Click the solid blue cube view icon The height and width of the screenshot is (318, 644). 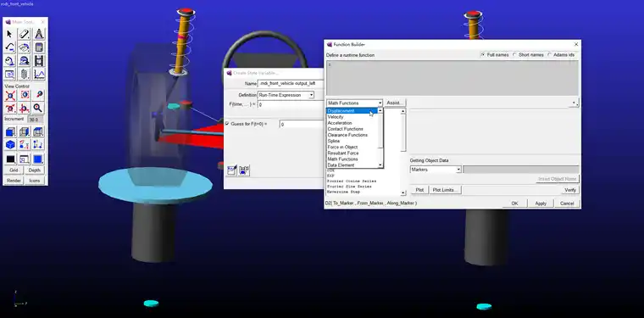[10, 145]
